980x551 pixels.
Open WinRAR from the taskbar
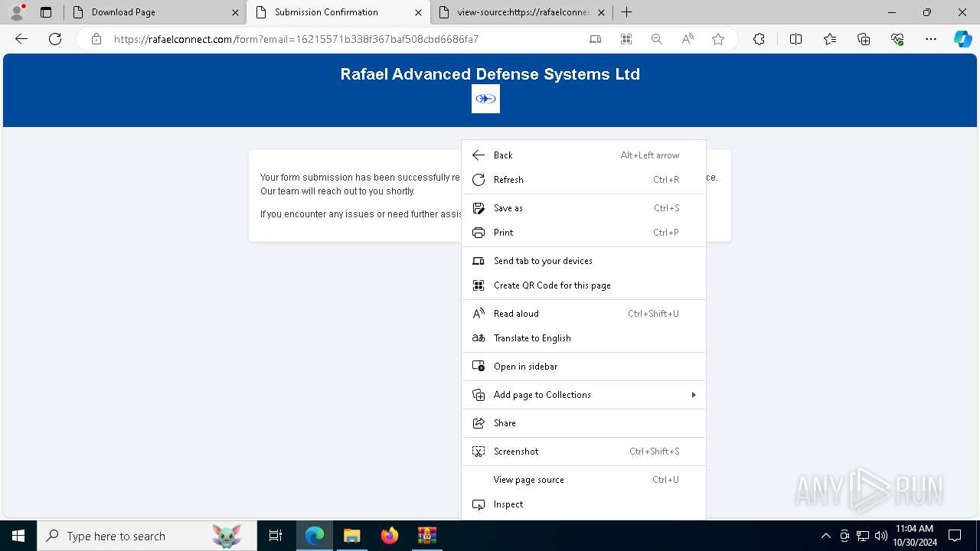426,536
